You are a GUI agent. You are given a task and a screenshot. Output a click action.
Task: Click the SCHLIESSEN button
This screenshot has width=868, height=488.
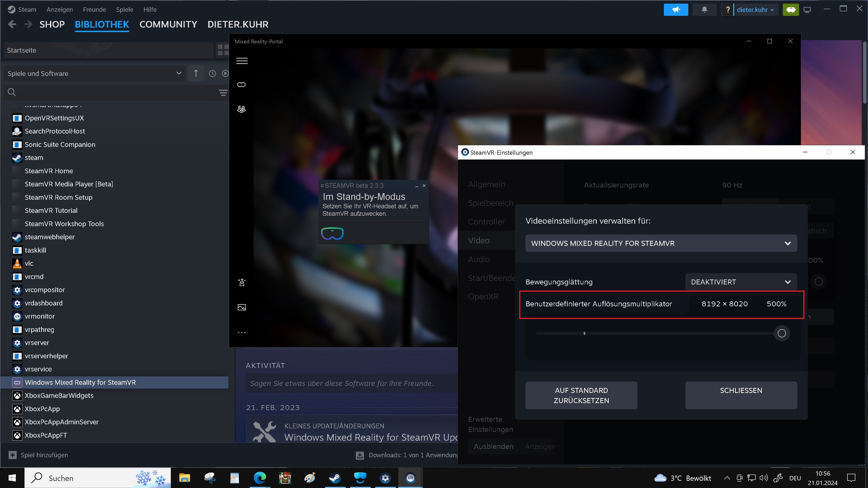[741, 395]
